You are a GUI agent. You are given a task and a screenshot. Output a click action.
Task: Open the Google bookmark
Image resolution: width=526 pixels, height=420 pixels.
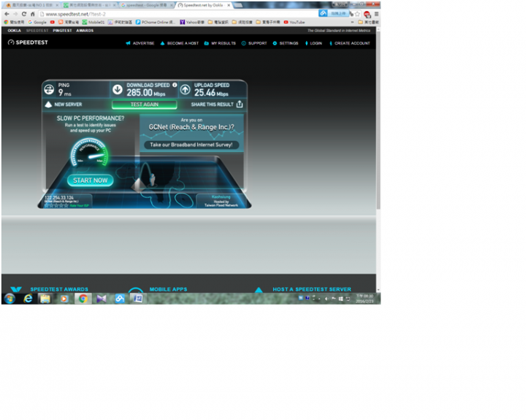pos(37,22)
